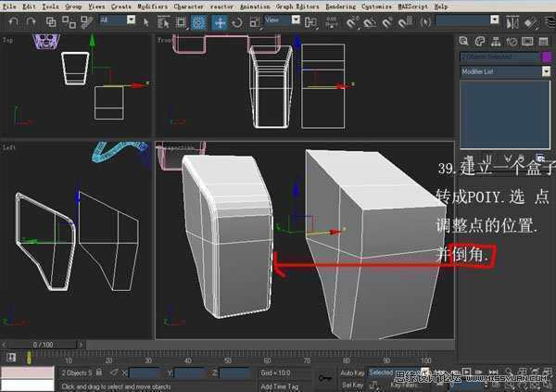
Task: Open the Rendering menu
Action: pyautogui.click(x=340, y=6)
